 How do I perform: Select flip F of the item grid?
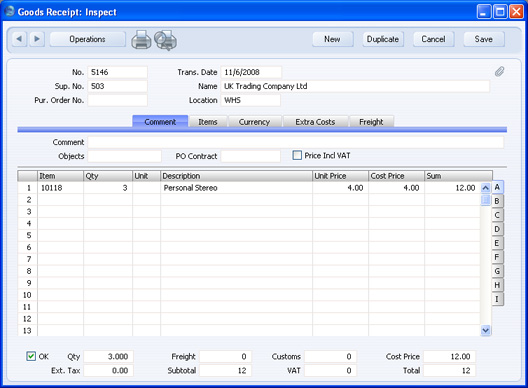click(497, 257)
